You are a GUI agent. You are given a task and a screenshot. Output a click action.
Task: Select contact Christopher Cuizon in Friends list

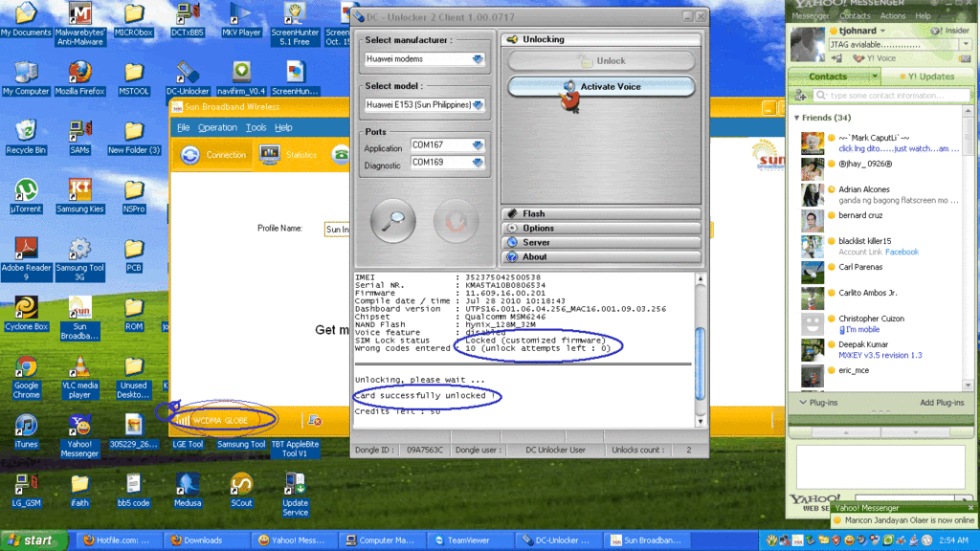(881, 323)
